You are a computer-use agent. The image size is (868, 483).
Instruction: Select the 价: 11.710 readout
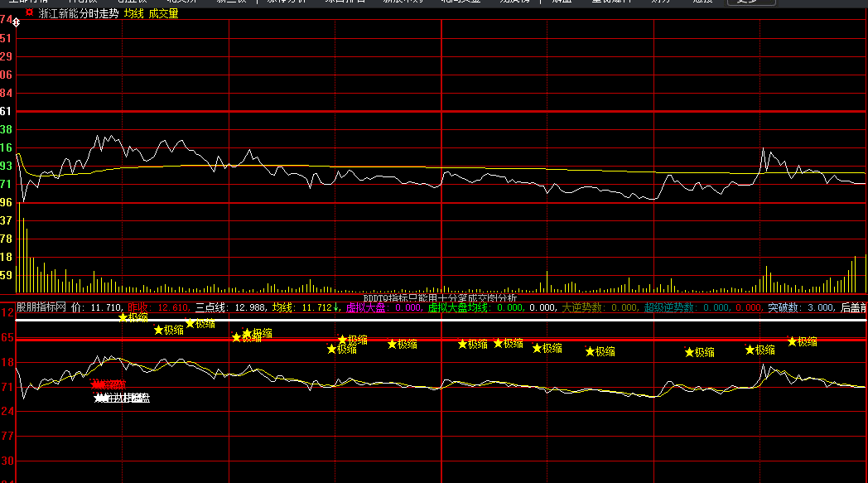point(97,307)
